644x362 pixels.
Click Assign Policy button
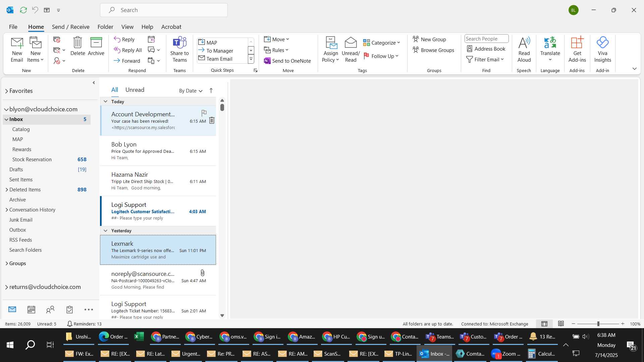pyautogui.click(x=331, y=50)
